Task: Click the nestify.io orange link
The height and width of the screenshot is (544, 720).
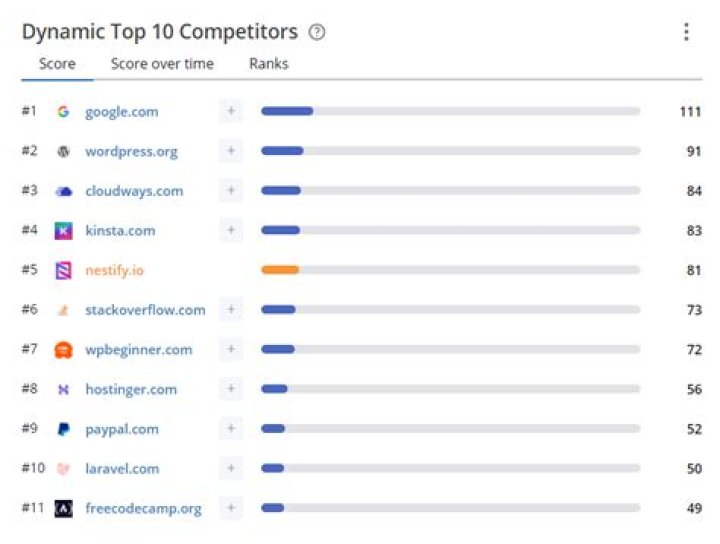Action: point(115,270)
